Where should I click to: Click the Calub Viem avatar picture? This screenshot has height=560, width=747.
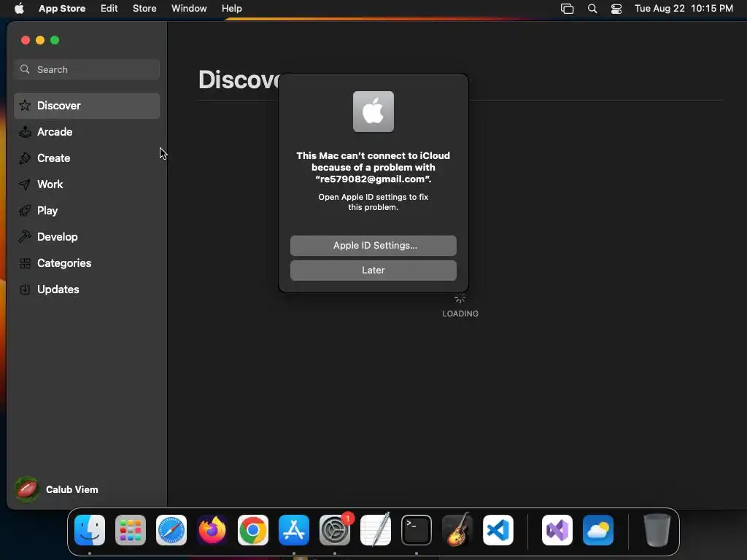click(x=27, y=489)
